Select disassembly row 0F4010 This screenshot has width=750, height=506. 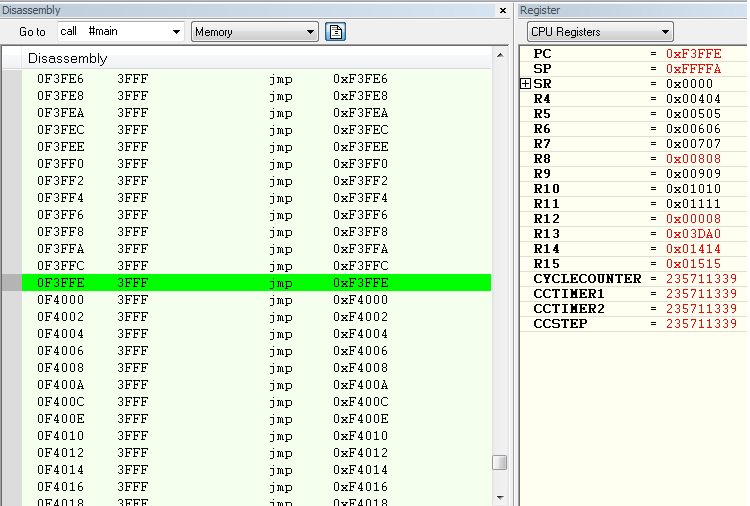[256, 436]
